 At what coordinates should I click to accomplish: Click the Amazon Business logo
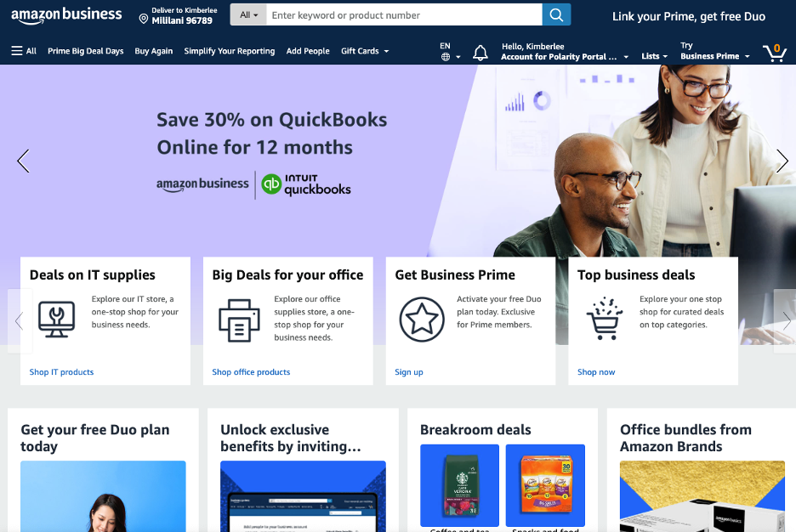click(66, 15)
